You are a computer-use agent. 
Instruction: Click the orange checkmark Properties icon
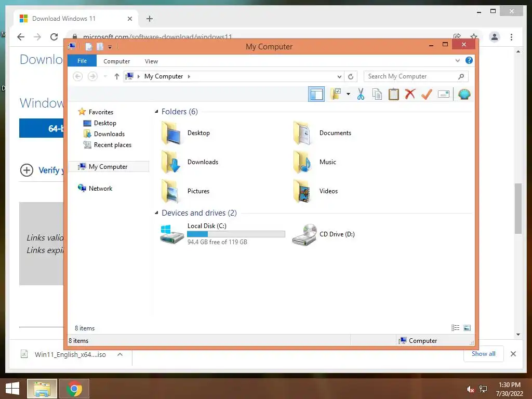[x=427, y=94]
